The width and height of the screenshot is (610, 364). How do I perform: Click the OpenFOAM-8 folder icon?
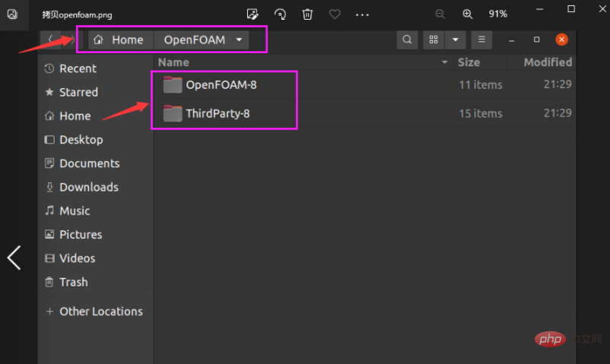(x=173, y=85)
